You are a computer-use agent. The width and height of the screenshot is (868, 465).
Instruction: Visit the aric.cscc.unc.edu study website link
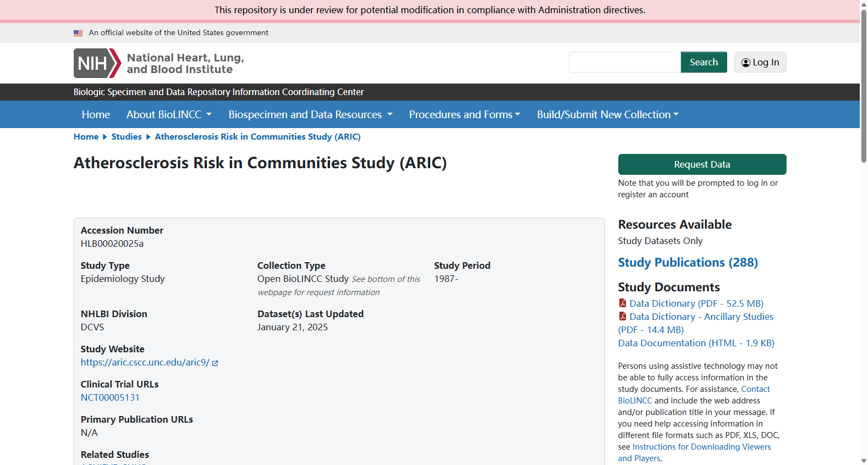[x=145, y=362]
